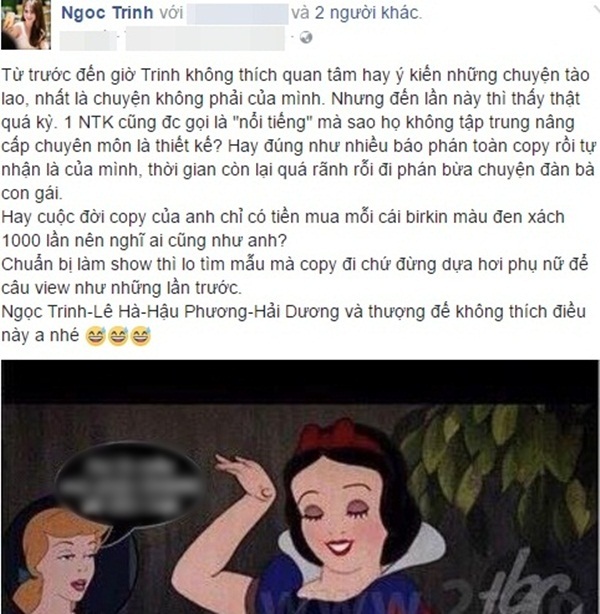The width and height of the screenshot is (600, 614).
Task: Click the Ngoc Trinh author name
Action: (107, 13)
